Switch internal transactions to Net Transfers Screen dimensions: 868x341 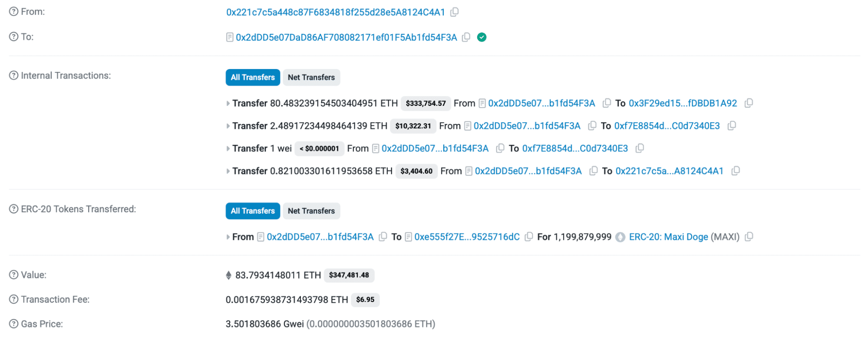coord(311,78)
